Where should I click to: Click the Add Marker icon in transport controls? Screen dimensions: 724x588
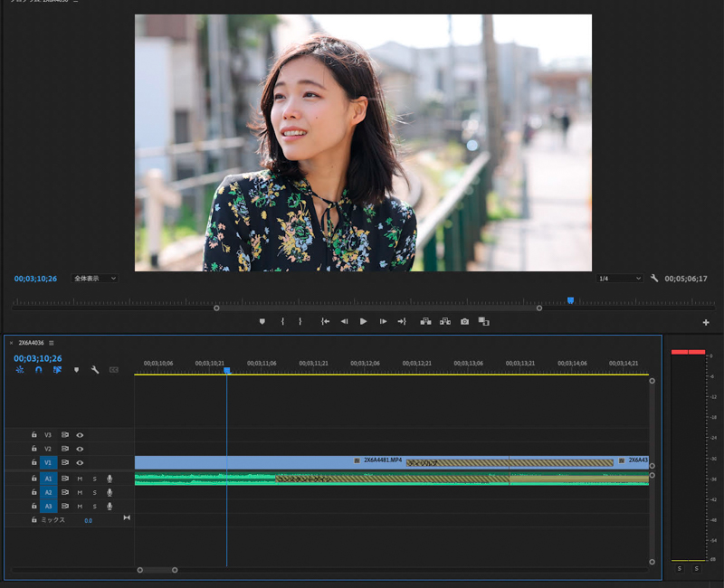(262, 321)
